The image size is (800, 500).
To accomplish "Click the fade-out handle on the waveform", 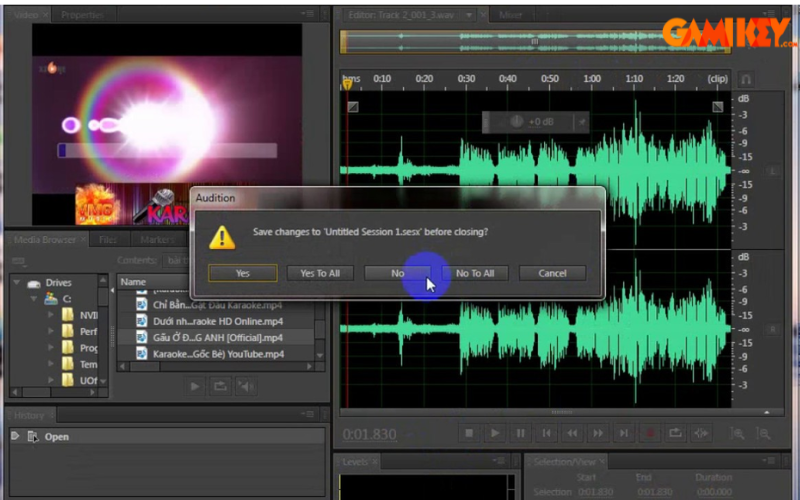I will [x=718, y=107].
